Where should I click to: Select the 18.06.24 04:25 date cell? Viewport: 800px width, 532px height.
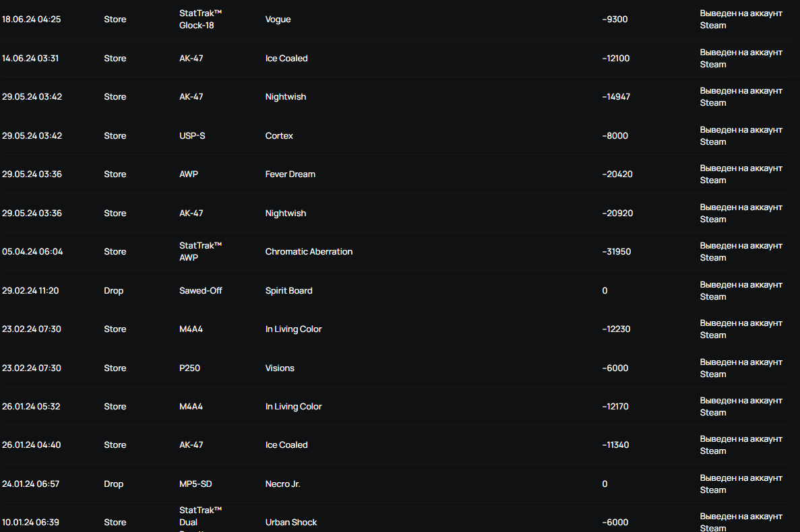click(31, 20)
